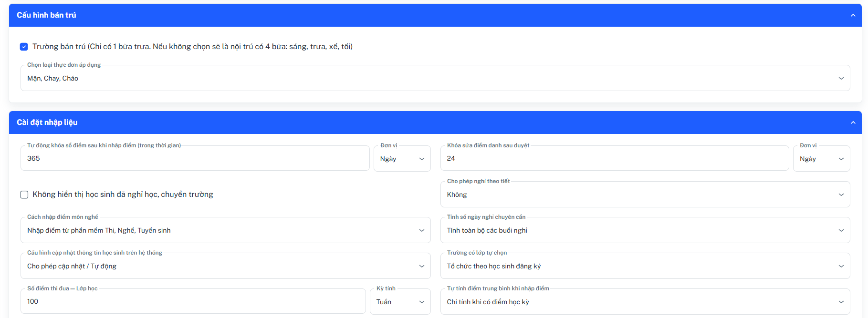The width and height of the screenshot is (868, 318).
Task: Open the Chọn loại thực đơn áp dụng dropdown
Action: (x=435, y=78)
